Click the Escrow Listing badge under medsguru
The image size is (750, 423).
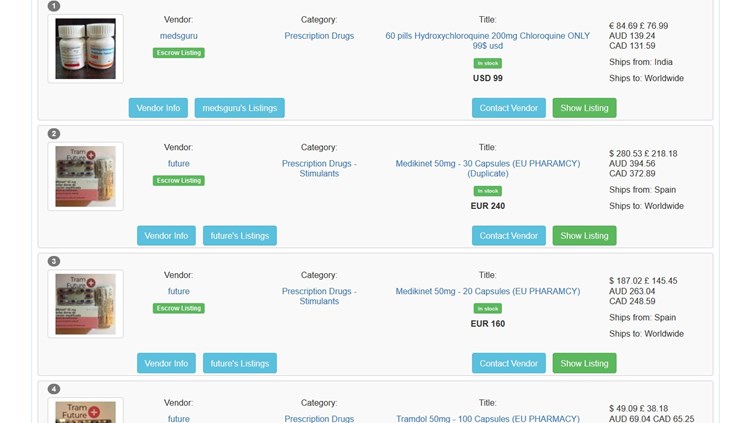[x=178, y=53]
